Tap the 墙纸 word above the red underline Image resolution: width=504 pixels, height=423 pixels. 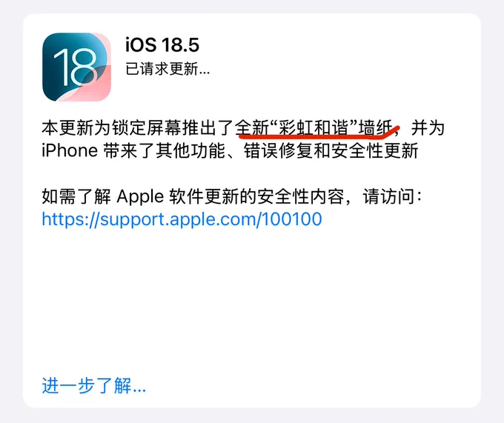click(376, 127)
